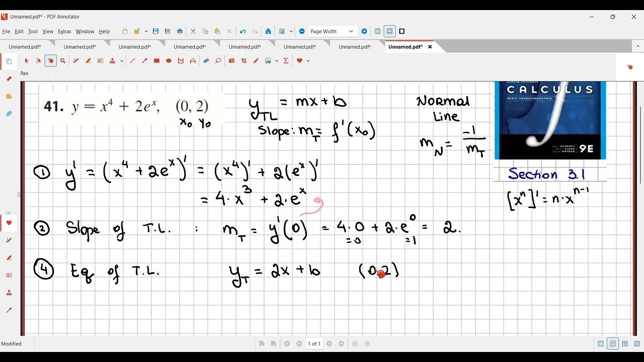Screen dimensions: 644x362
Task: Select the Polygon shape tool
Action: (x=181, y=61)
